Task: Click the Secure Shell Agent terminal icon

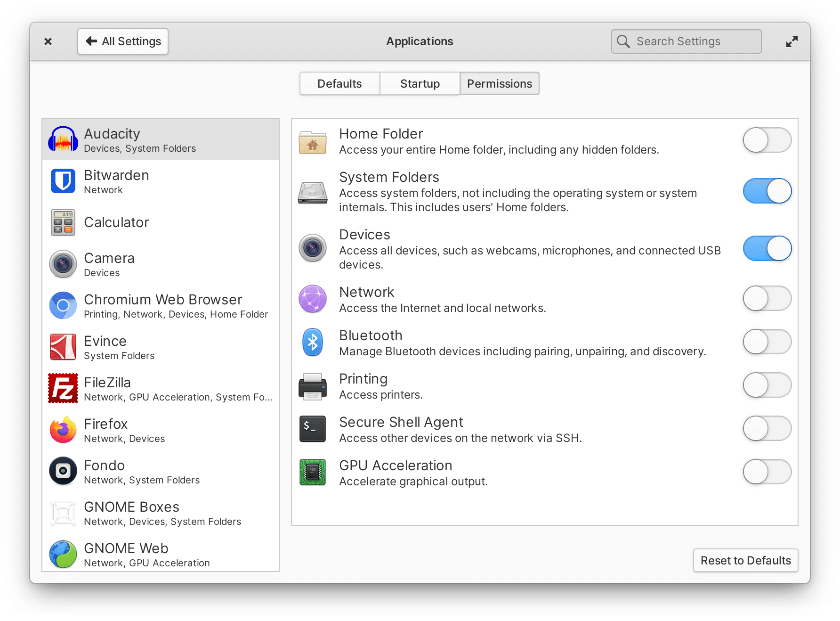Action: (x=313, y=429)
